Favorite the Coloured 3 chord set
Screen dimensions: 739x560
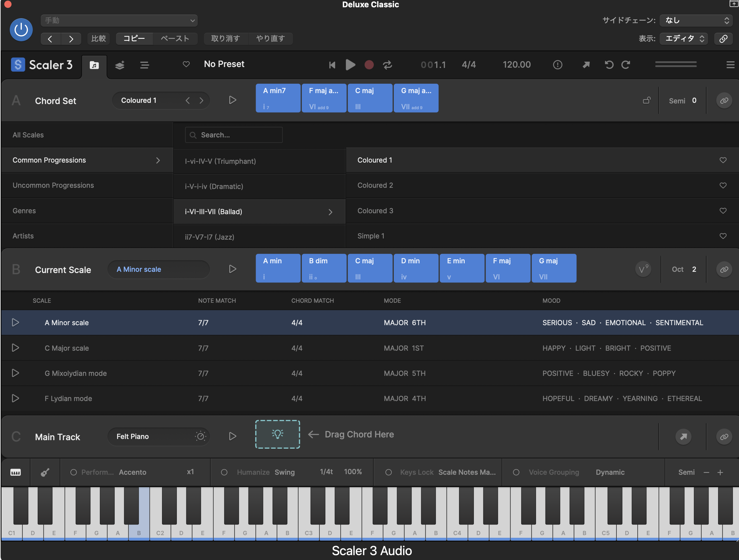tap(723, 211)
